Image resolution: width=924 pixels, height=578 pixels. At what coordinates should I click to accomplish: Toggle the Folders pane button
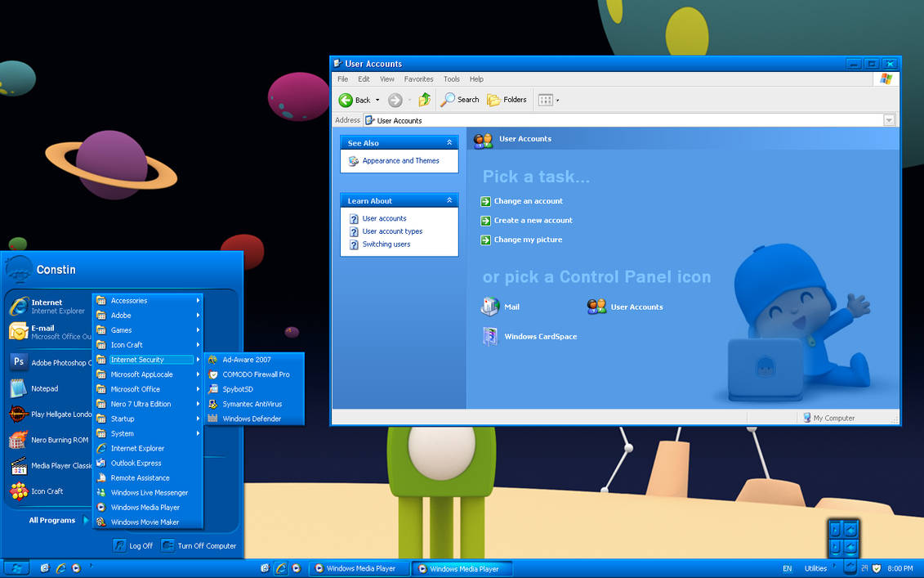tap(507, 100)
